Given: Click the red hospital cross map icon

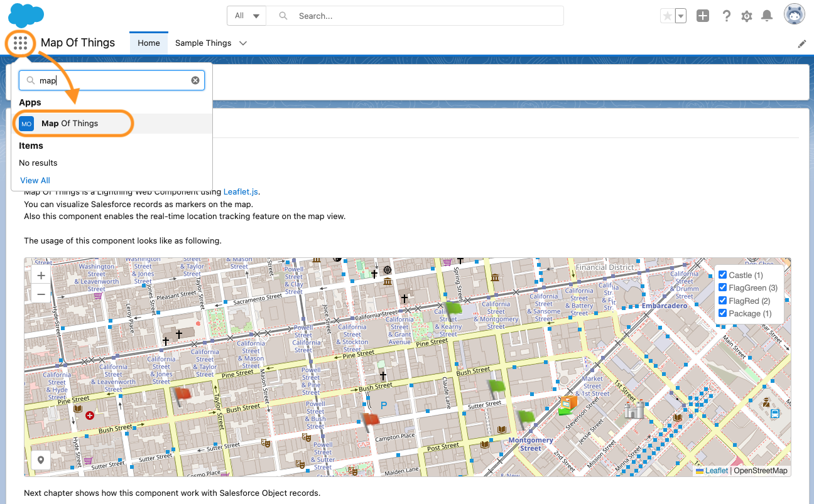Looking at the screenshot, I should (90, 415).
